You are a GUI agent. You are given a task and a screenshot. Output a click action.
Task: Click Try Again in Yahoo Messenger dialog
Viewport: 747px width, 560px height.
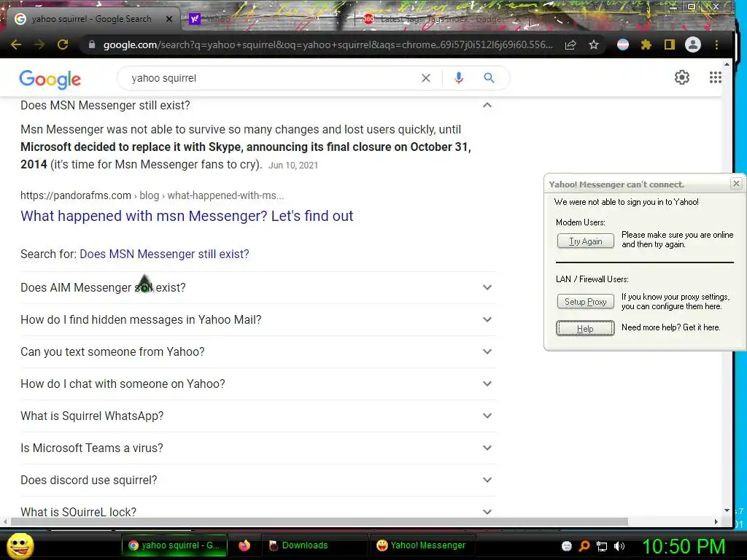[586, 241]
